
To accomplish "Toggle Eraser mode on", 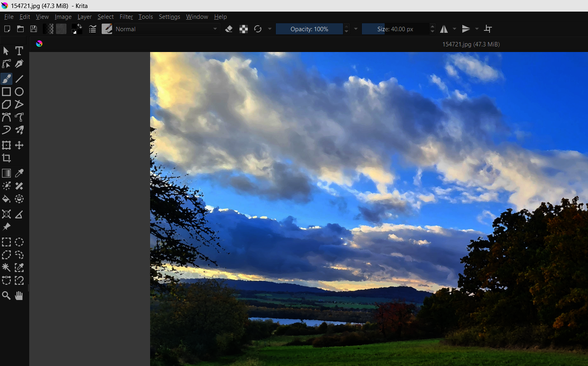I will [x=229, y=29].
